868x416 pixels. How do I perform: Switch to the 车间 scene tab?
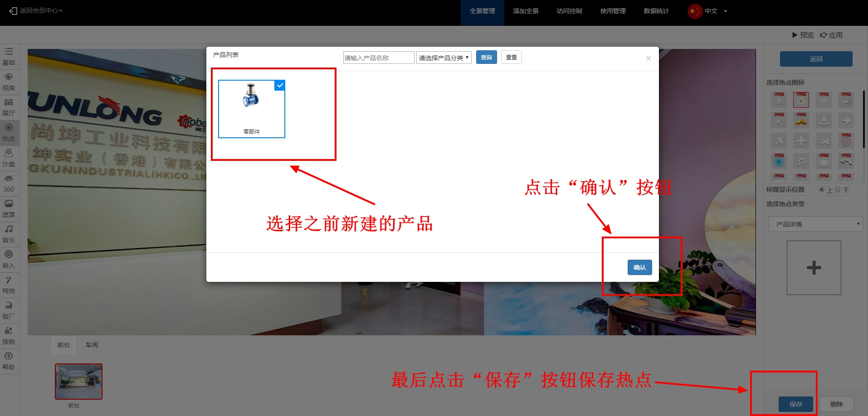[x=92, y=345]
